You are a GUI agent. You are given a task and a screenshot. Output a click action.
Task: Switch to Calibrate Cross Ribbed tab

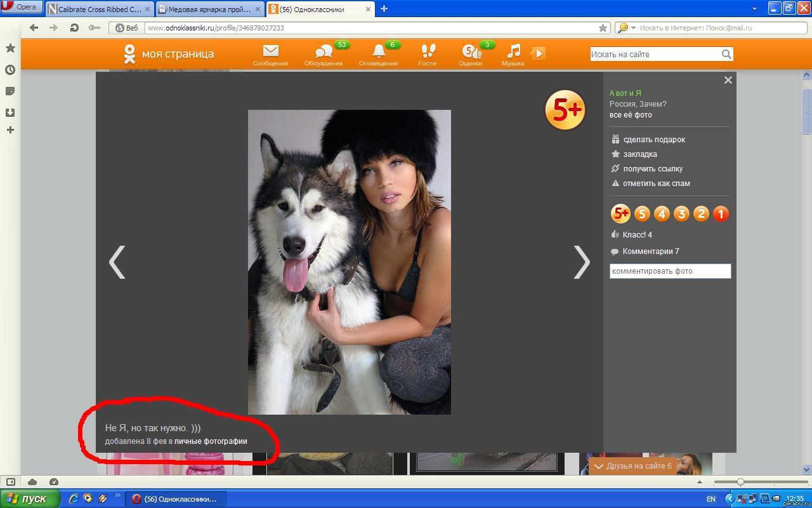(100, 9)
